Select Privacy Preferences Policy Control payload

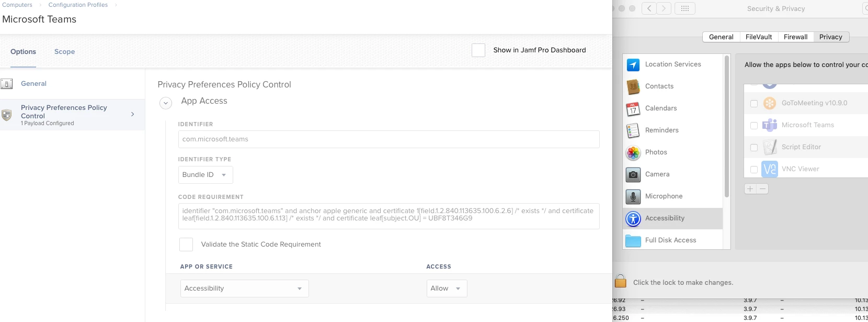(72, 115)
